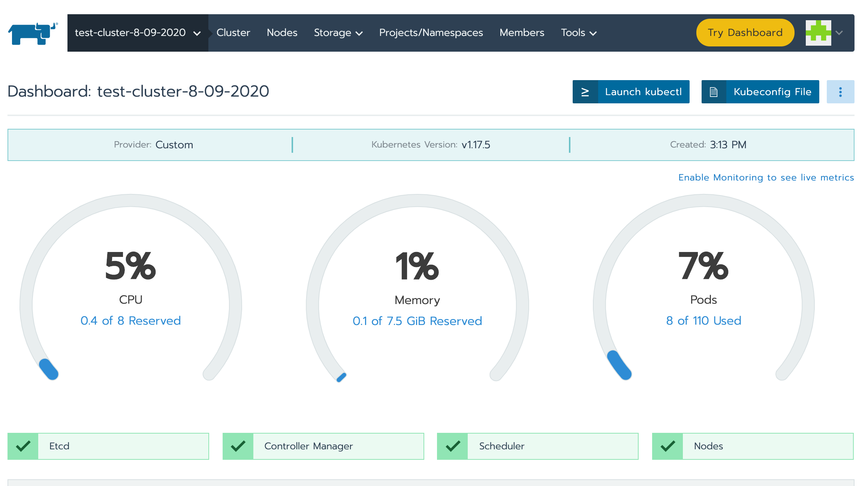Click the 1% Memory percentage value
This screenshot has height=486, width=868.
click(417, 266)
